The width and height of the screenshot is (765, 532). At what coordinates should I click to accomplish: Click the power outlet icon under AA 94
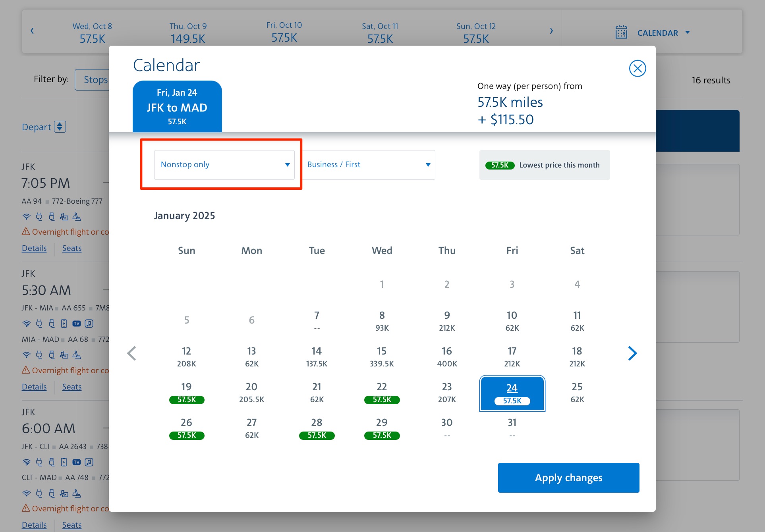[39, 217]
